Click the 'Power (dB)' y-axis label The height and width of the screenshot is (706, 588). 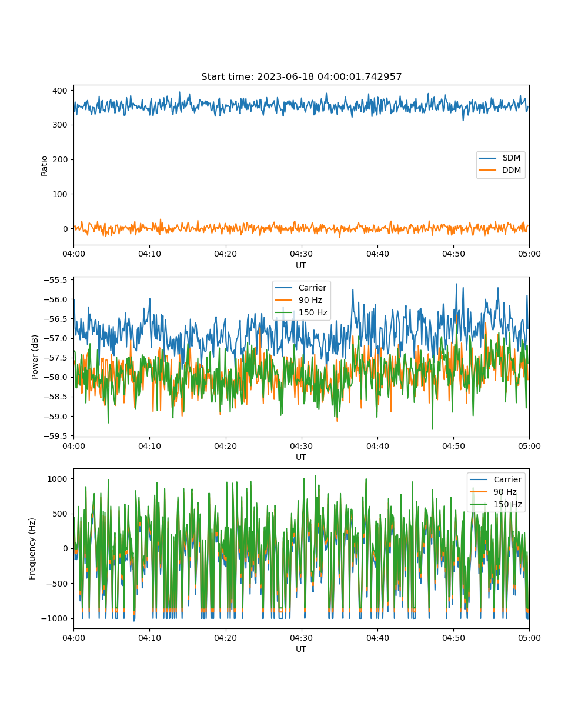coord(35,357)
